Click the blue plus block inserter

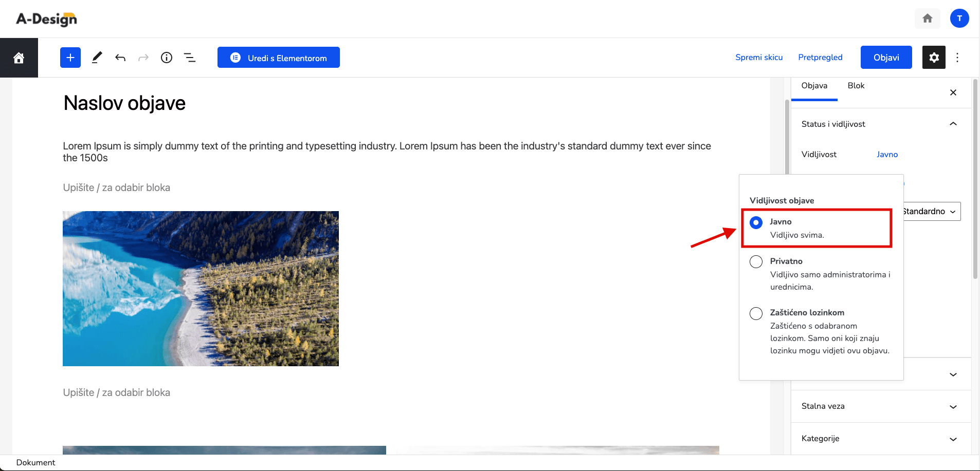pos(70,58)
